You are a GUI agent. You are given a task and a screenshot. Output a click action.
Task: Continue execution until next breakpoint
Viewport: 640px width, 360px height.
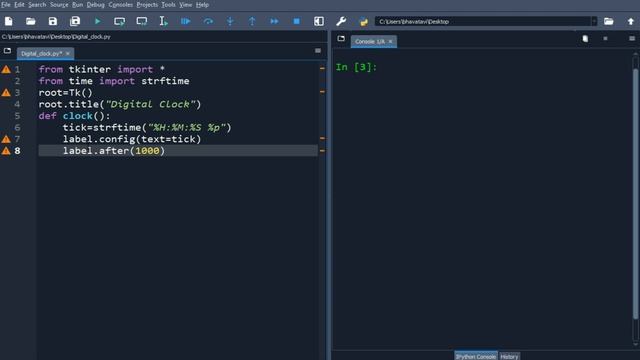tap(274, 21)
